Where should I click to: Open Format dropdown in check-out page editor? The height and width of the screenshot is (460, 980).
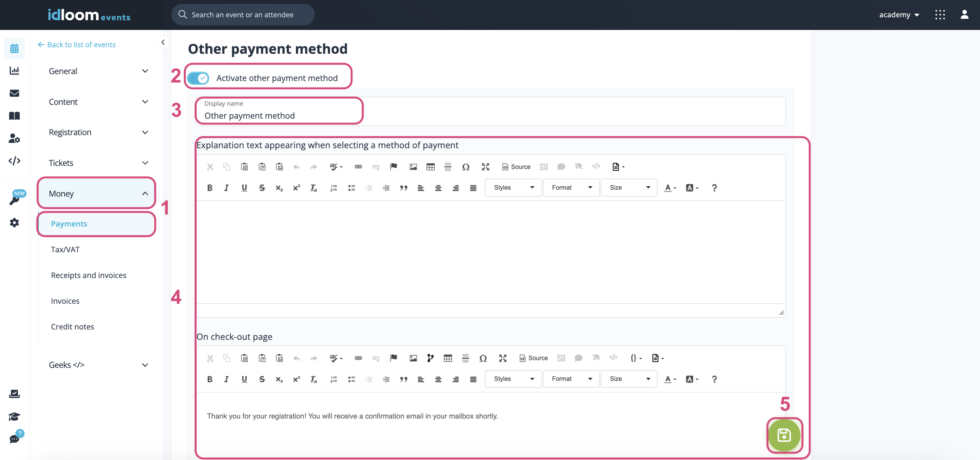click(571, 379)
